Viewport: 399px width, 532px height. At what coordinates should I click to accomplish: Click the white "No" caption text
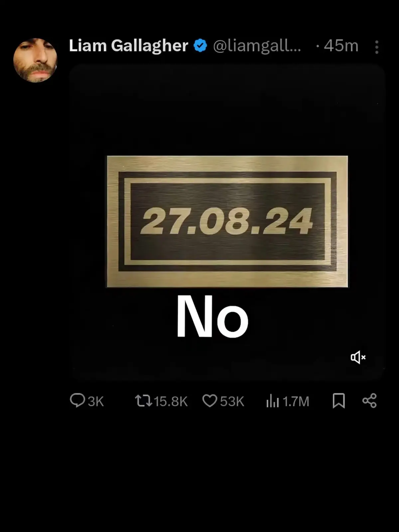coord(212,317)
